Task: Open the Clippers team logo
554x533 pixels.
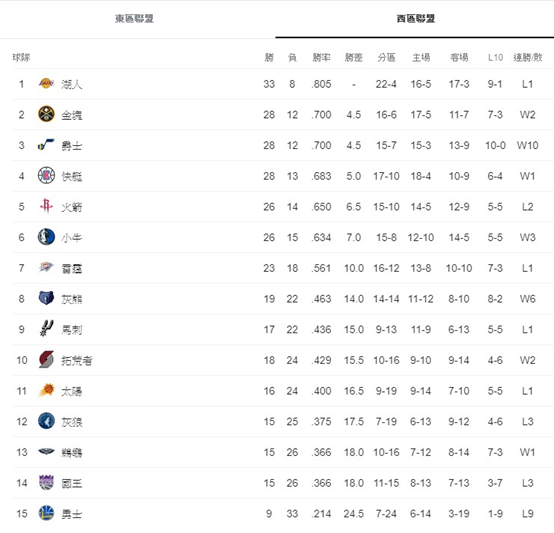Action: click(46, 176)
